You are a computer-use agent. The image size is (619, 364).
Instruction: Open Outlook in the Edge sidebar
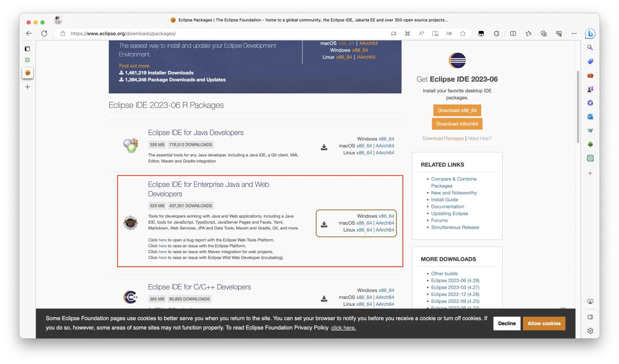click(590, 117)
